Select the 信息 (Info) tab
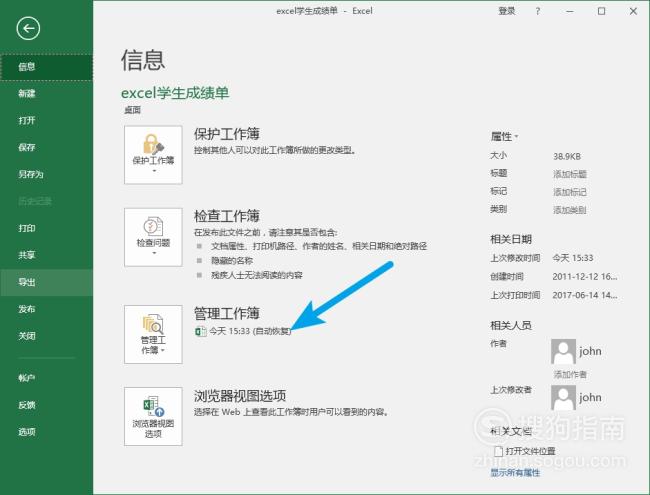Screen dimensions: 650x495 click(46, 67)
